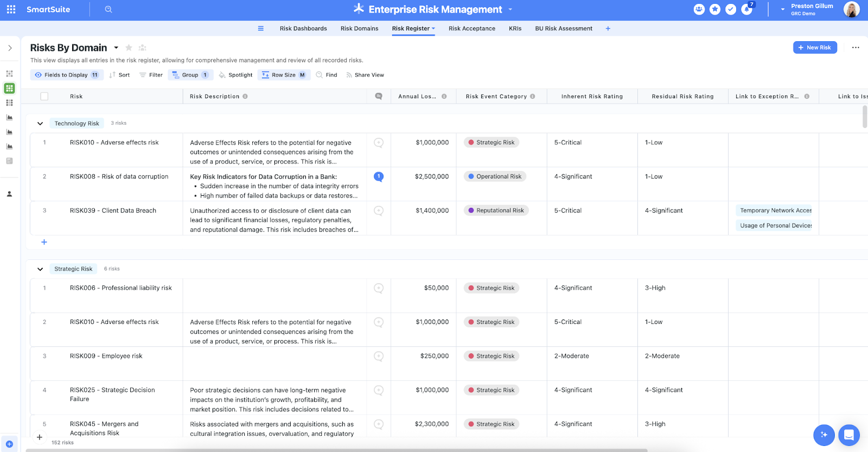Open the hamburger view list icon

click(261, 28)
